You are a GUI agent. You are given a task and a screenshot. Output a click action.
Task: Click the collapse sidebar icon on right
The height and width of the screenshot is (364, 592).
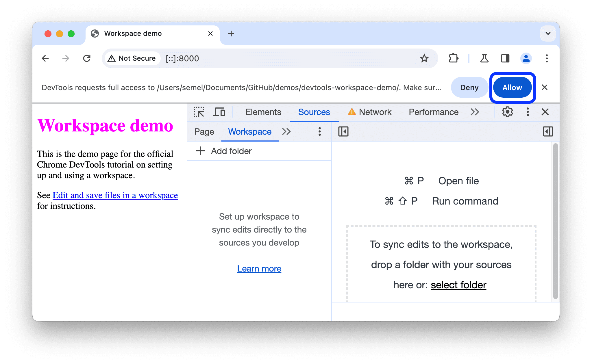pyautogui.click(x=547, y=131)
